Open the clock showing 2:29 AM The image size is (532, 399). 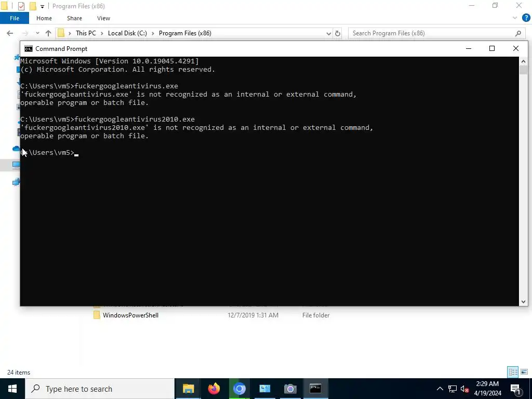pos(487,389)
